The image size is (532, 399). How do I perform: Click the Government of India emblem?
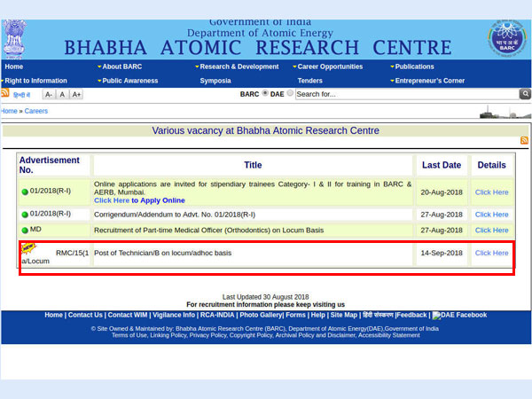coord(14,39)
